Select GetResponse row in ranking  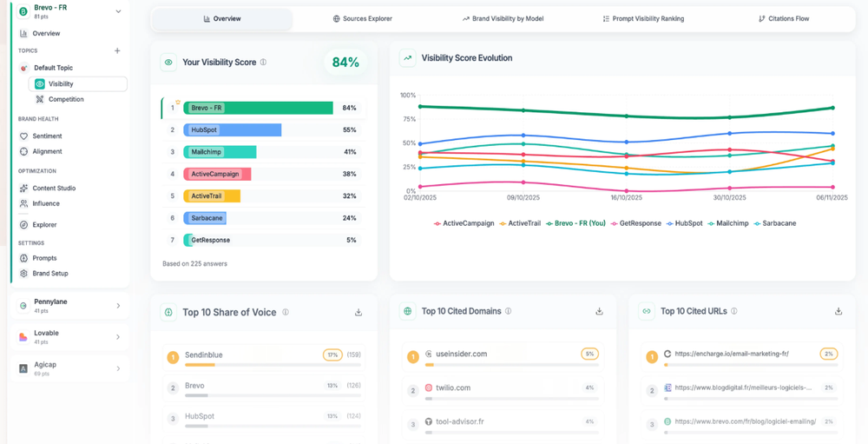(264, 240)
